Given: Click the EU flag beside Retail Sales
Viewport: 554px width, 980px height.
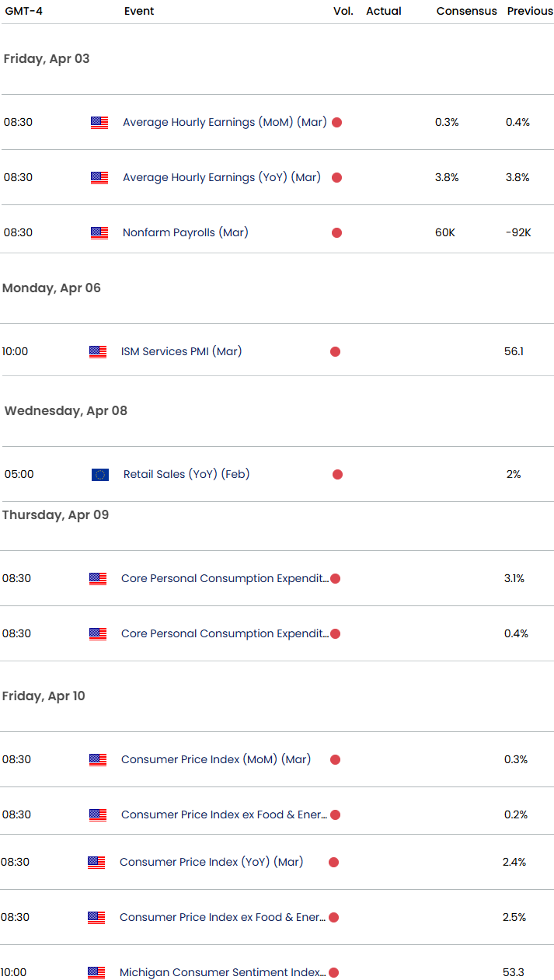Looking at the screenshot, I should (x=100, y=474).
